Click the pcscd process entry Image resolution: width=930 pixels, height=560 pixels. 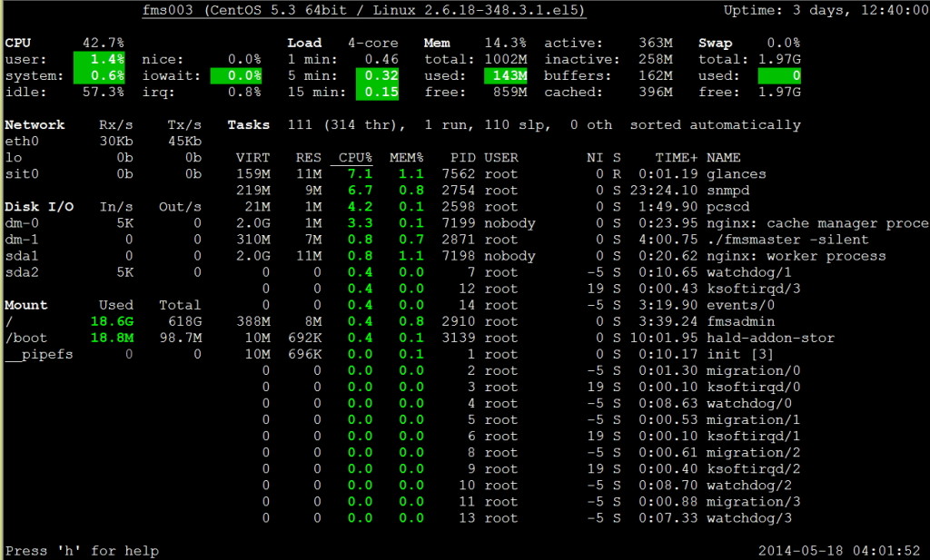727,207
